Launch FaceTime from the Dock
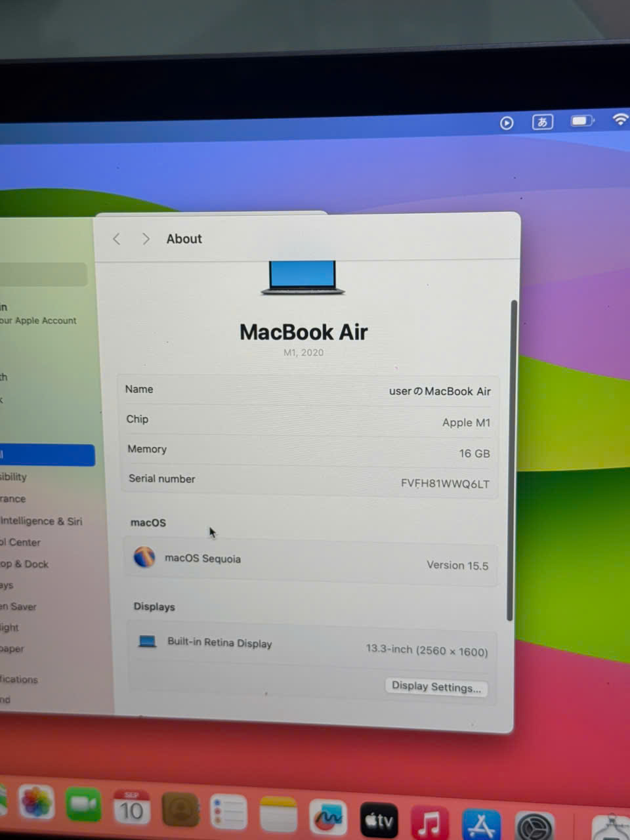Viewport: 630px width, 840px height. [x=83, y=805]
